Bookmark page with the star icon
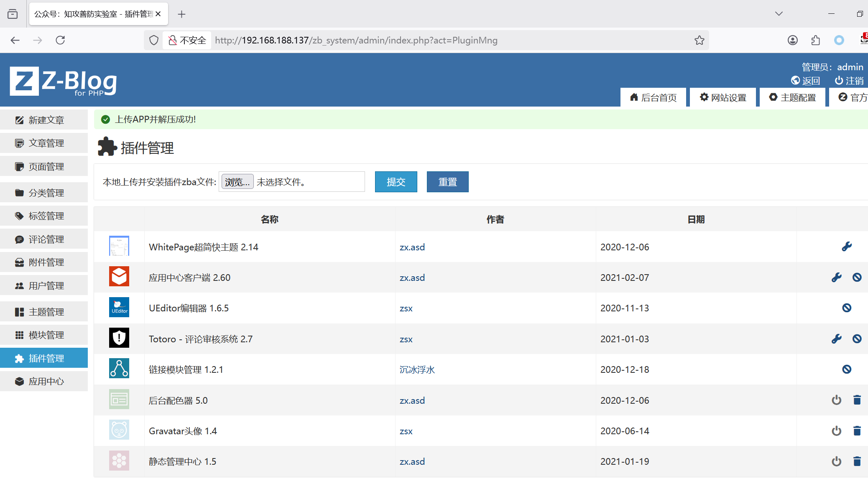868x494 pixels. click(x=699, y=40)
